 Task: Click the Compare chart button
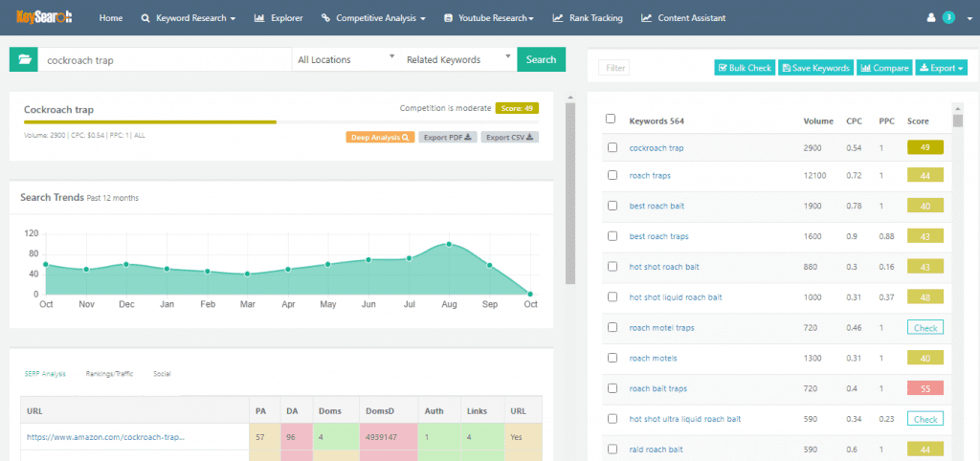(883, 68)
